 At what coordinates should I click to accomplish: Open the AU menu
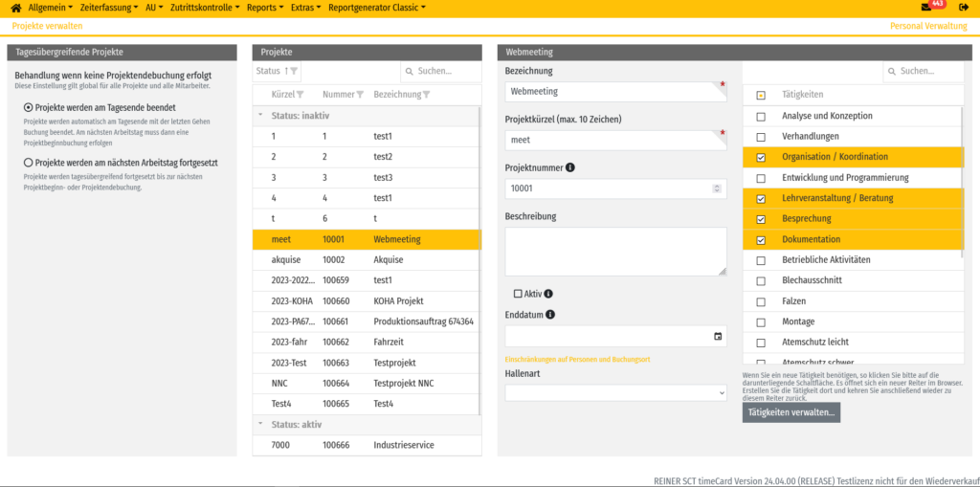pyautogui.click(x=154, y=8)
